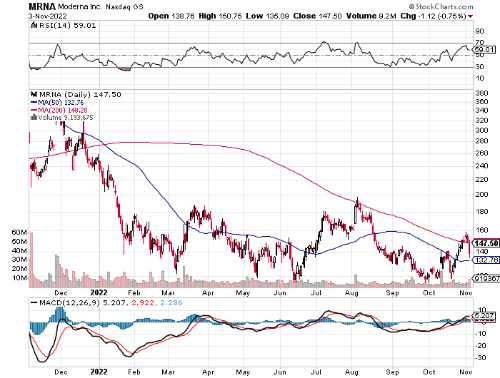Click the Nov label on MACD axis

click(x=466, y=372)
